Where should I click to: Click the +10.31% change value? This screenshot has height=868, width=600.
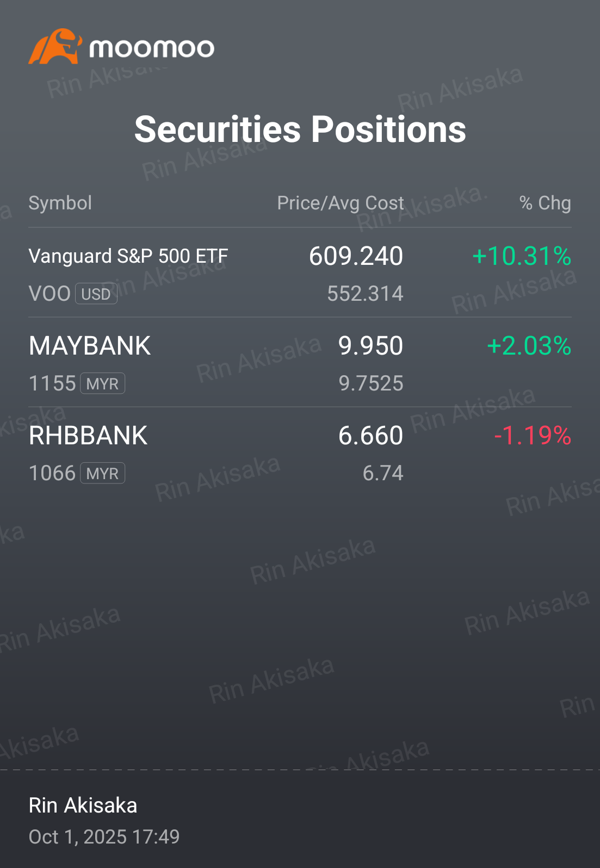(x=522, y=256)
